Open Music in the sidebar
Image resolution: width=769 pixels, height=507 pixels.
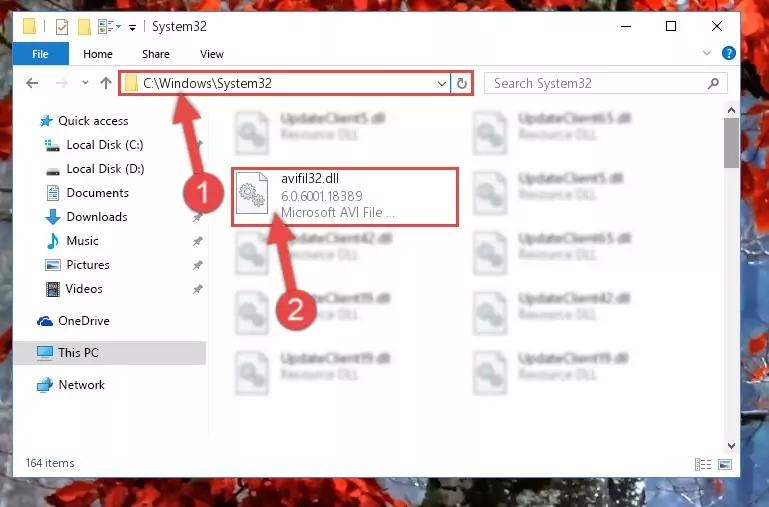tap(82, 241)
